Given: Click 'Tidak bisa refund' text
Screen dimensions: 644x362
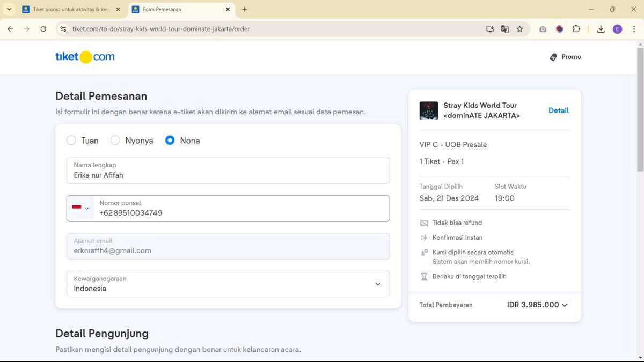Looking at the screenshot, I should pyautogui.click(x=457, y=223).
